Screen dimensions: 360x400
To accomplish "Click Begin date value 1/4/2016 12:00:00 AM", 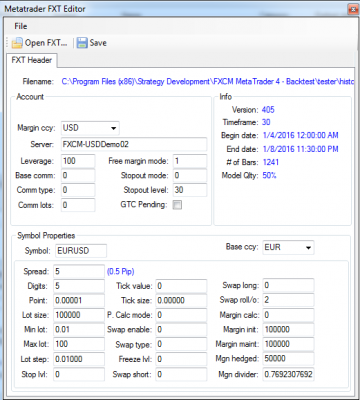I will [300, 135].
